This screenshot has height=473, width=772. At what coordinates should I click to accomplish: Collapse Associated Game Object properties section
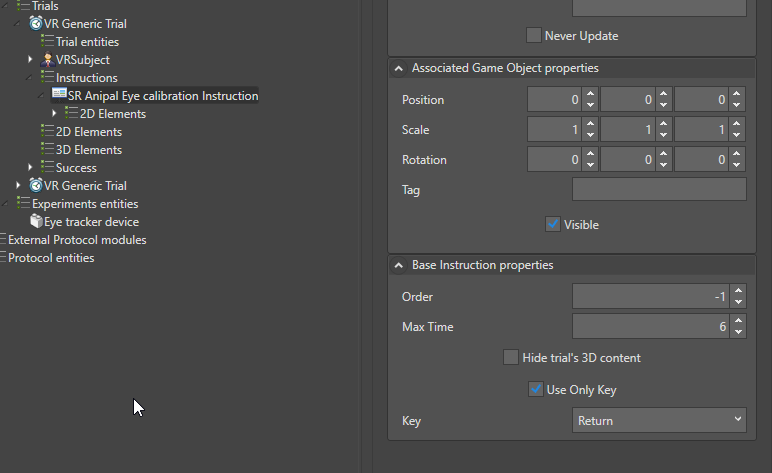pos(399,68)
